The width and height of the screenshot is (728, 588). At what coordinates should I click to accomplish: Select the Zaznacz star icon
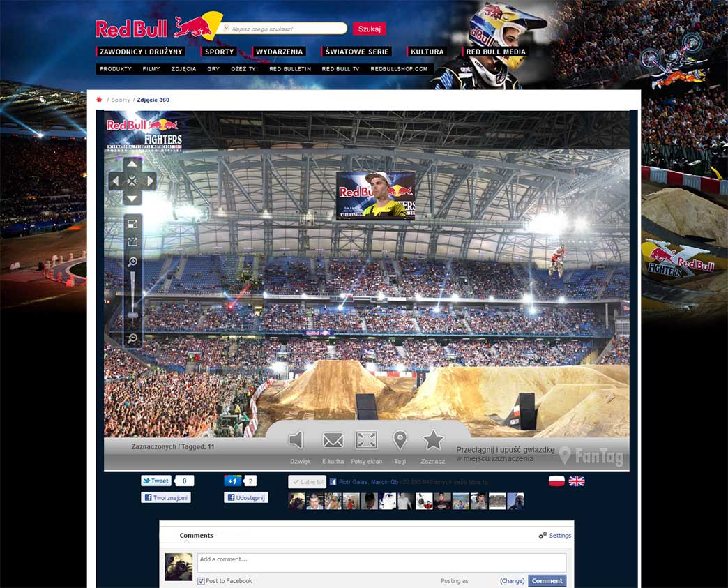(433, 439)
